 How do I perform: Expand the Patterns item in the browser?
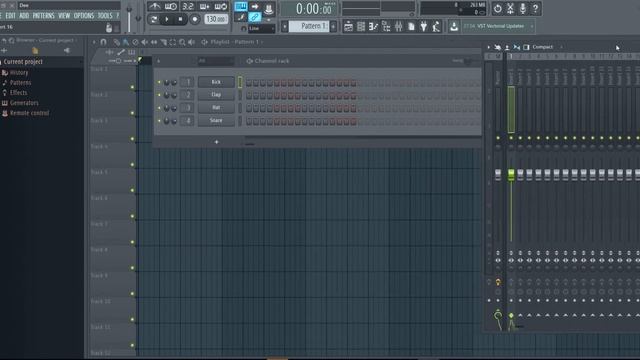pos(20,83)
